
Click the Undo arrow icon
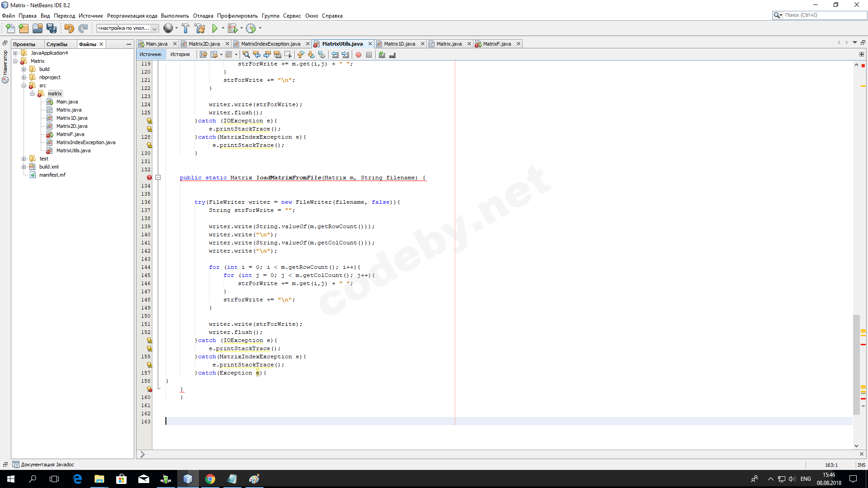click(x=69, y=28)
